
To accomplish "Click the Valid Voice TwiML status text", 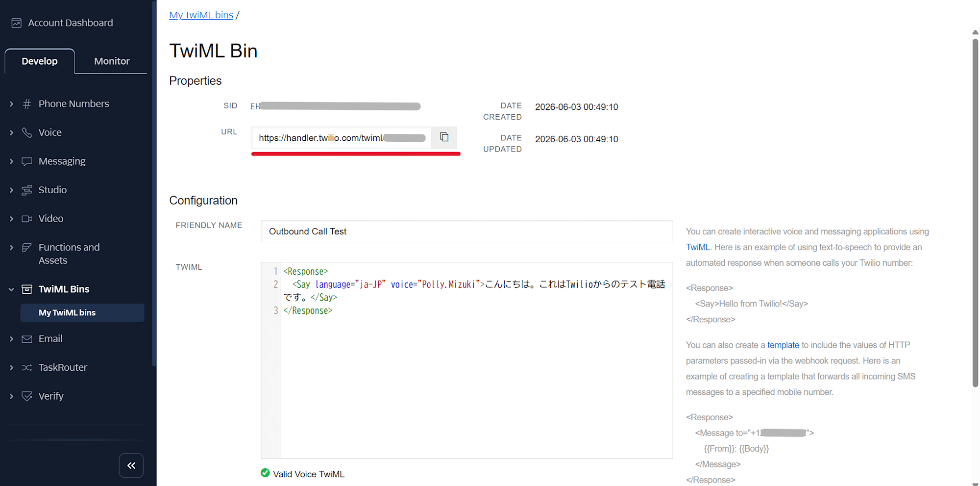I will [309, 474].
